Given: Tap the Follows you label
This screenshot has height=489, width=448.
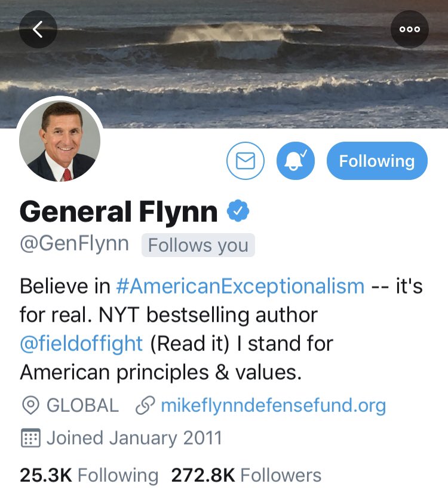Looking at the screenshot, I should (198, 245).
